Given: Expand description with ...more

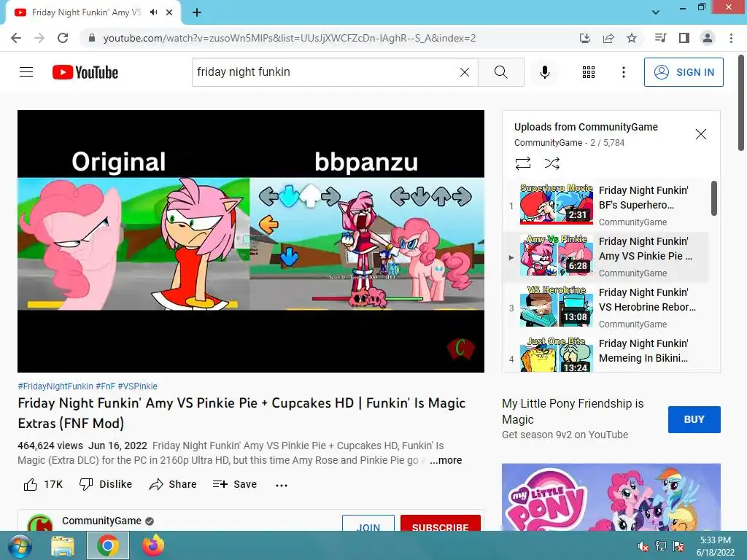Looking at the screenshot, I should pyautogui.click(x=446, y=461).
